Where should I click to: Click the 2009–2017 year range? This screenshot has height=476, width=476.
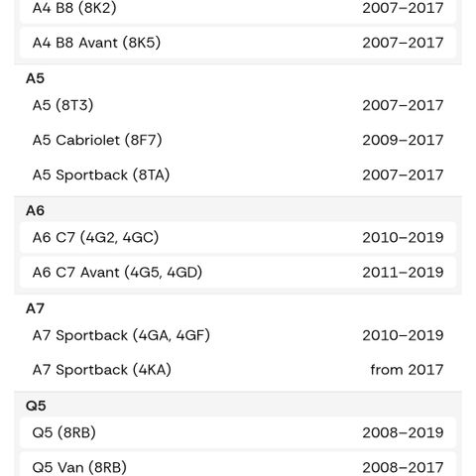(x=403, y=140)
